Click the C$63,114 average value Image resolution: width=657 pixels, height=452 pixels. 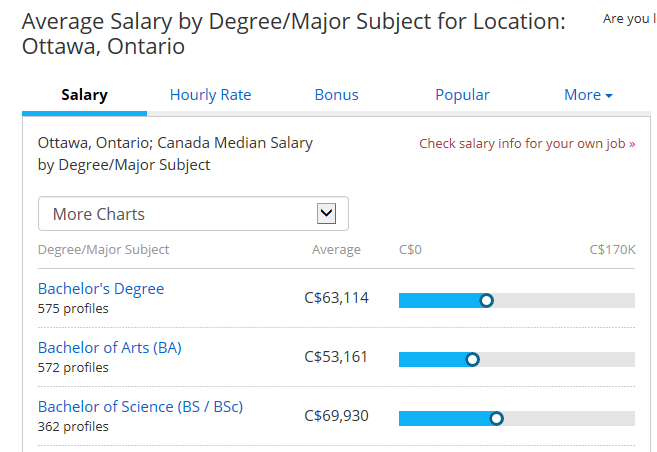click(x=336, y=298)
